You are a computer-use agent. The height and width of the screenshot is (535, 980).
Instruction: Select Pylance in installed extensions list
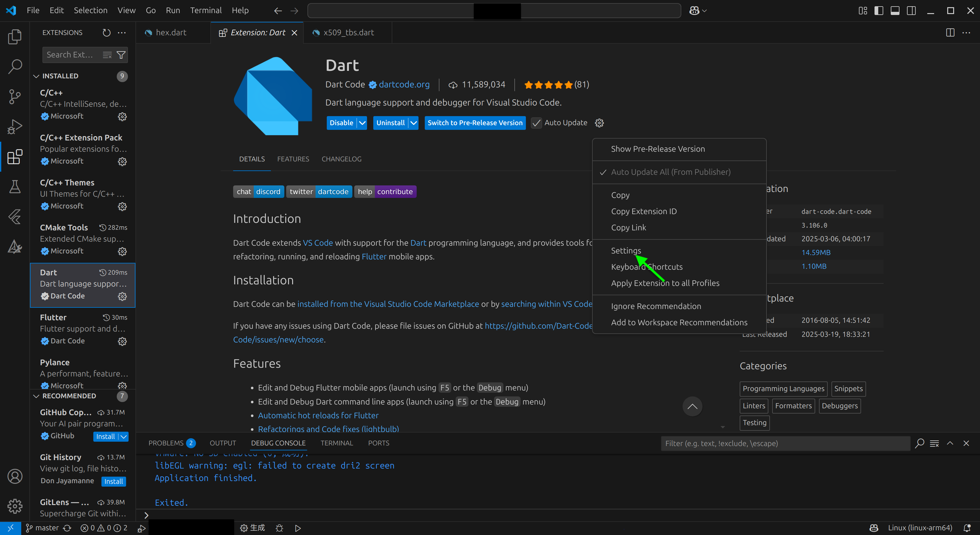(83, 374)
